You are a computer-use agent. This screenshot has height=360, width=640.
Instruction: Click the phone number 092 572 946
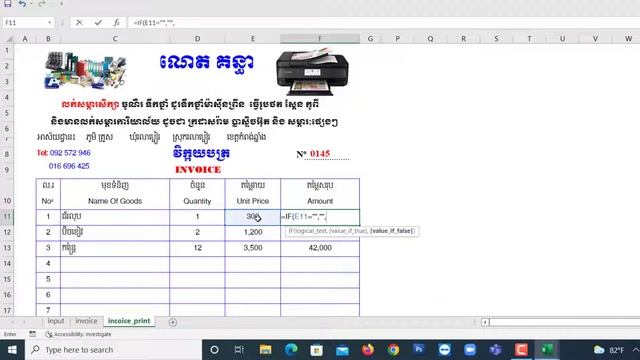pyautogui.click(x=70, y=153)
